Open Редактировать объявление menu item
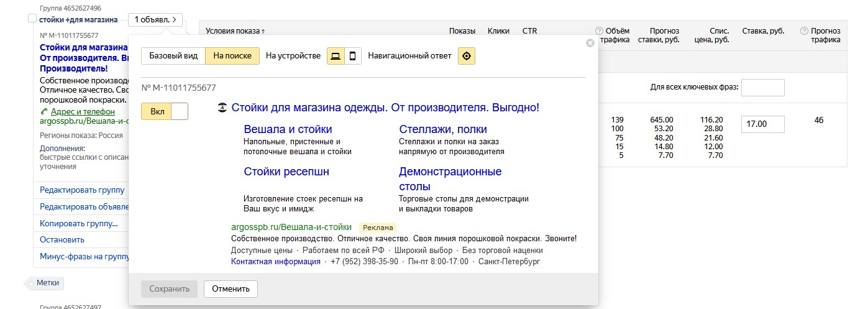This screenshot has height=309, width=868. pyautogui.click(x=85, y=207)
